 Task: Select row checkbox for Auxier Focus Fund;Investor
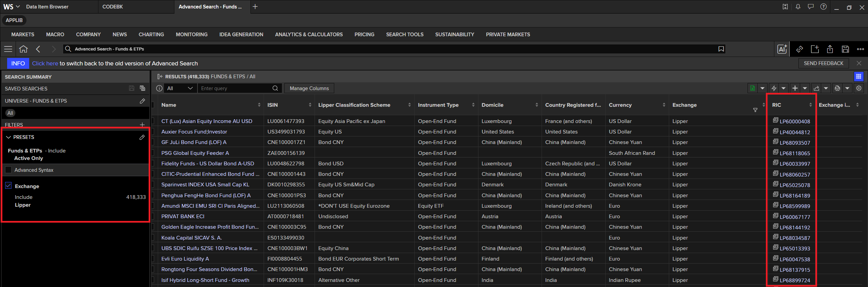[x=153, y=131]
